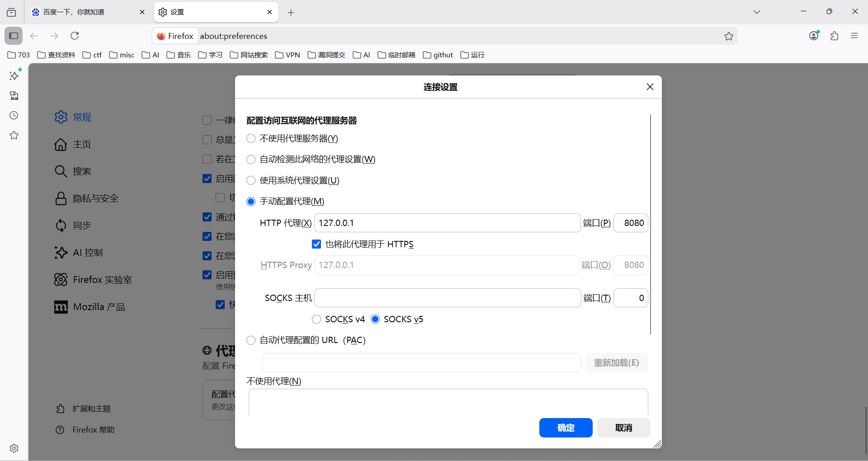Open the bookmarks star sidebar icon

(x=14, y=135)
